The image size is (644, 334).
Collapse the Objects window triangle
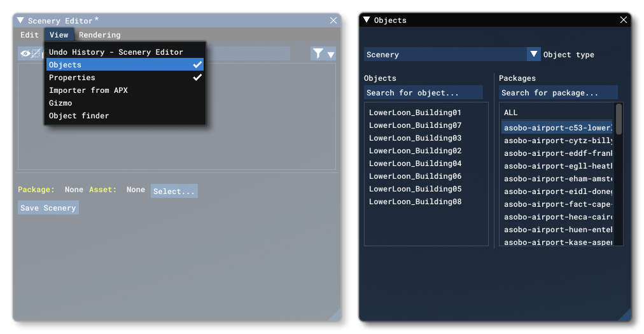(367, 20)
